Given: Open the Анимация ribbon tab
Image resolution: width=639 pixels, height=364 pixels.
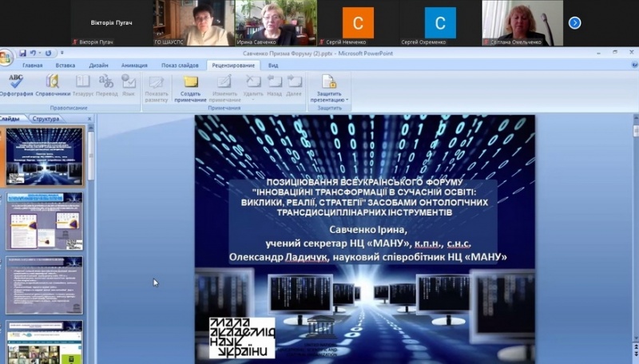Looking at the screenshot, I should click(134, 65).
